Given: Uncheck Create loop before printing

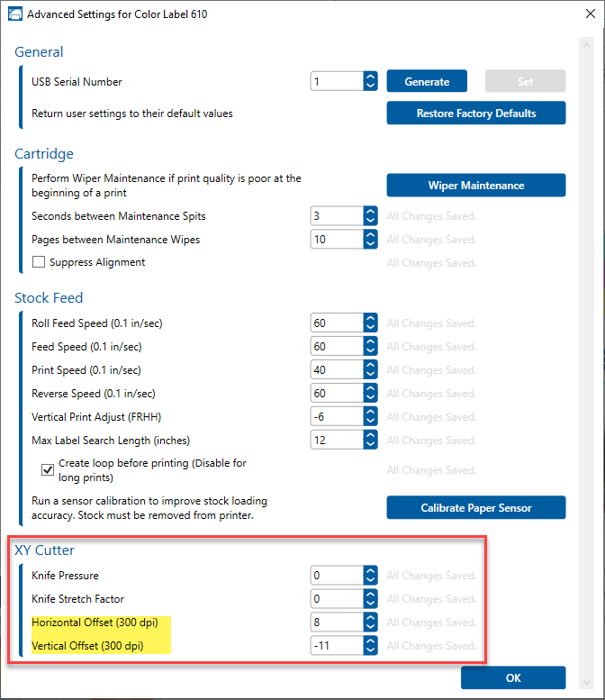Looking at the screenshot, I should [48, 470].
